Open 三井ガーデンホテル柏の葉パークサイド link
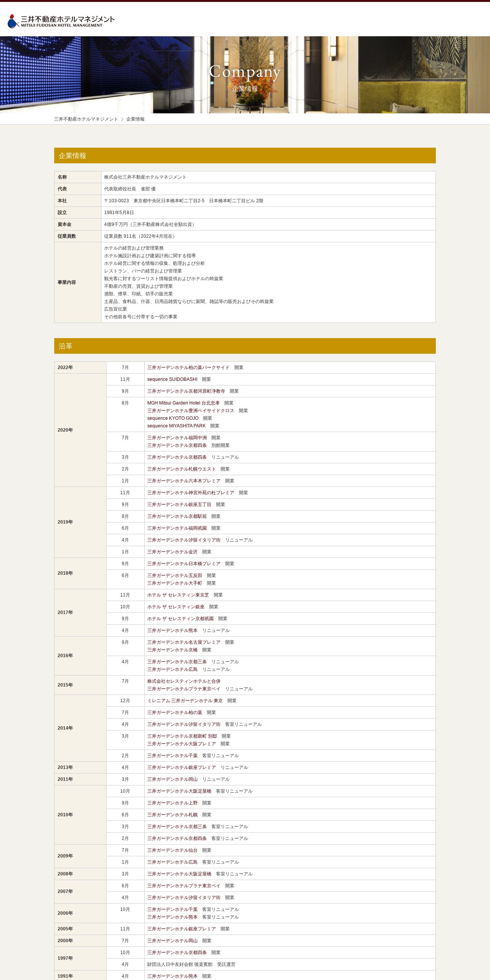Viewport: 490px width, 980px height. click(x=188, y=367)
